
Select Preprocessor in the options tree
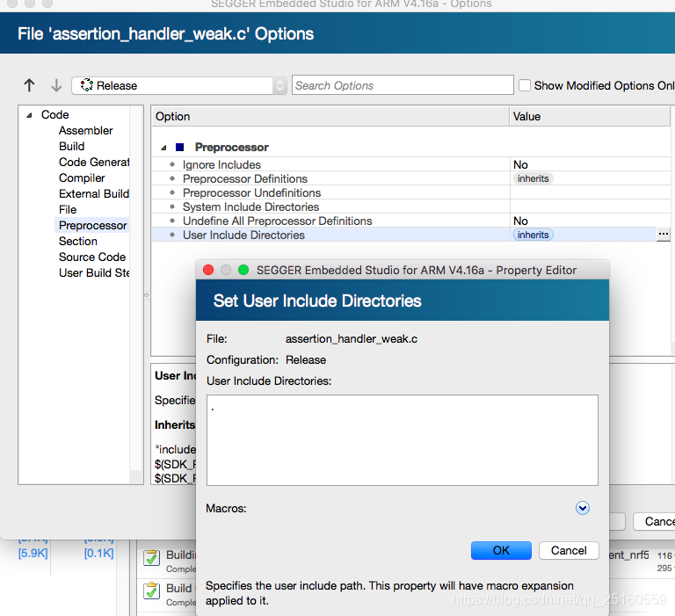tap(92, 226)
